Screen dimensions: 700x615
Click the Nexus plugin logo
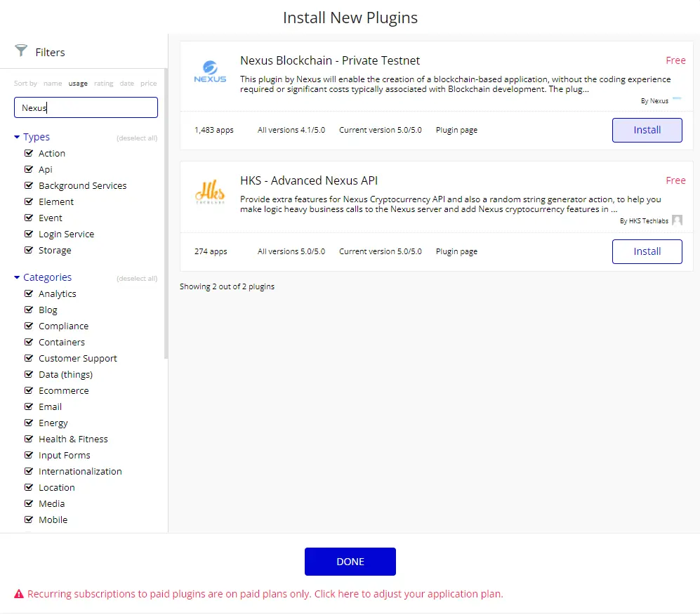pyautogui.click(x=210, y=72)
